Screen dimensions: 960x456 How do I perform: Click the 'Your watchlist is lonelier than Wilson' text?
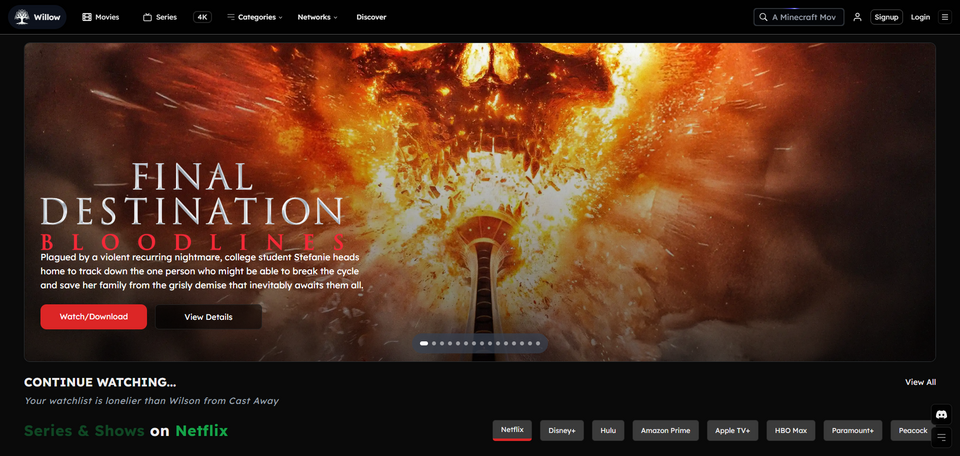click(151, 401)
